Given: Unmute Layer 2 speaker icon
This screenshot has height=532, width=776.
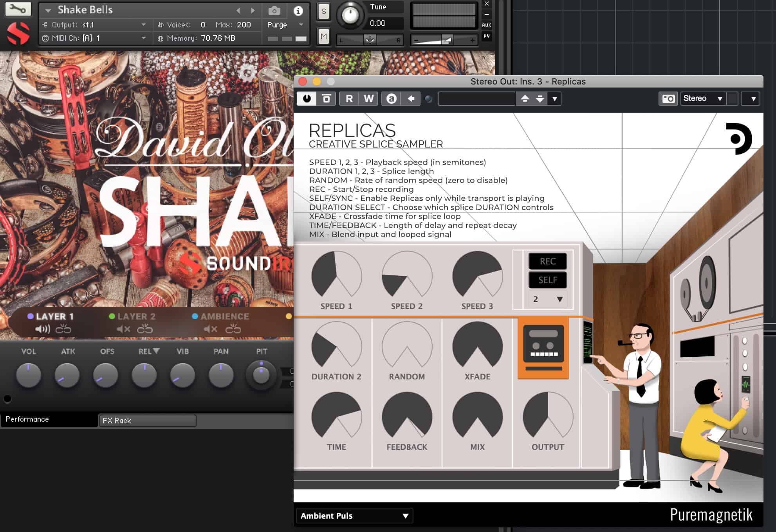Looking at the screenshot, I should [124, 329].
